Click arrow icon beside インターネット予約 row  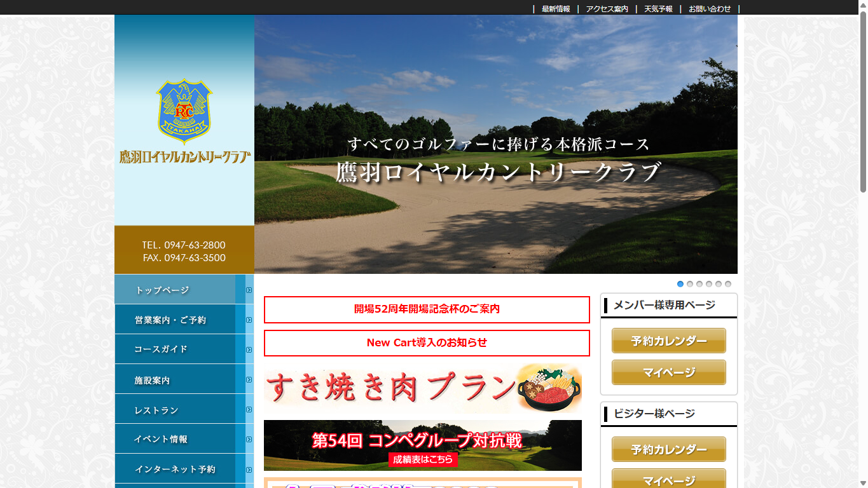[249, 470]
